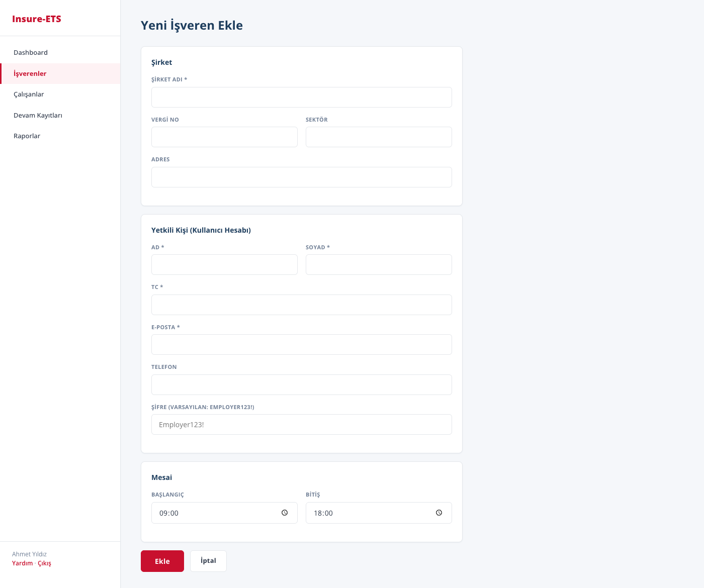Image resolution: width=704 pixels, height=588 pixels.
Task: Select the Şifre password field
Action: point(301,424)
